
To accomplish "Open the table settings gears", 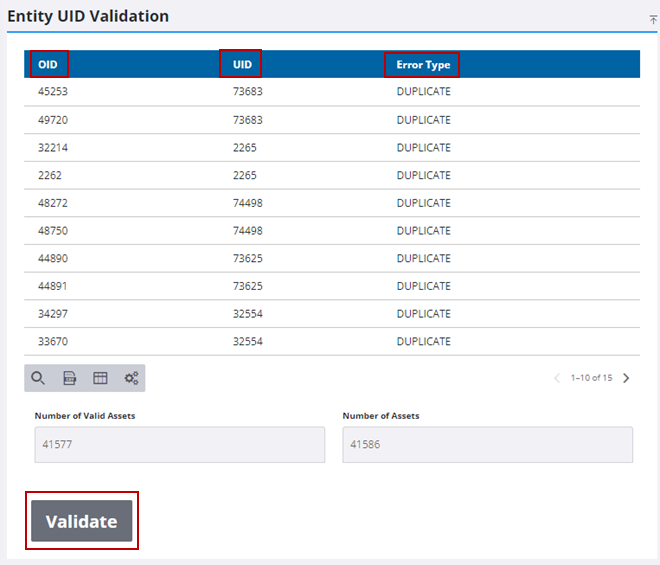I will [131, 378].
